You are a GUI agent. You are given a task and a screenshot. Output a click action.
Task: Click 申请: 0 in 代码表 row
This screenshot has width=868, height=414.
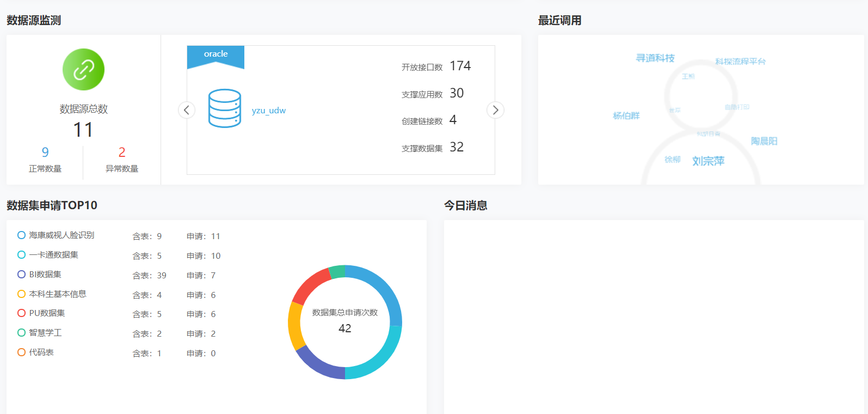tap(201, 354)
